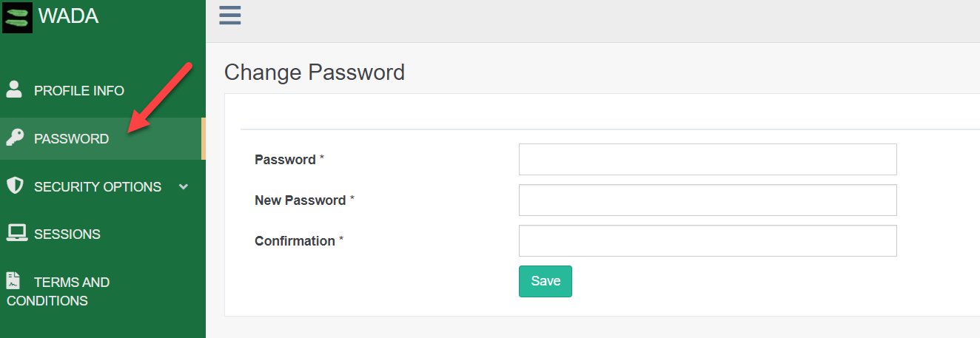The height and width of the screenshot is (338, 980).
Task: Focus the Confirmation input field
Action: (708, 240)
